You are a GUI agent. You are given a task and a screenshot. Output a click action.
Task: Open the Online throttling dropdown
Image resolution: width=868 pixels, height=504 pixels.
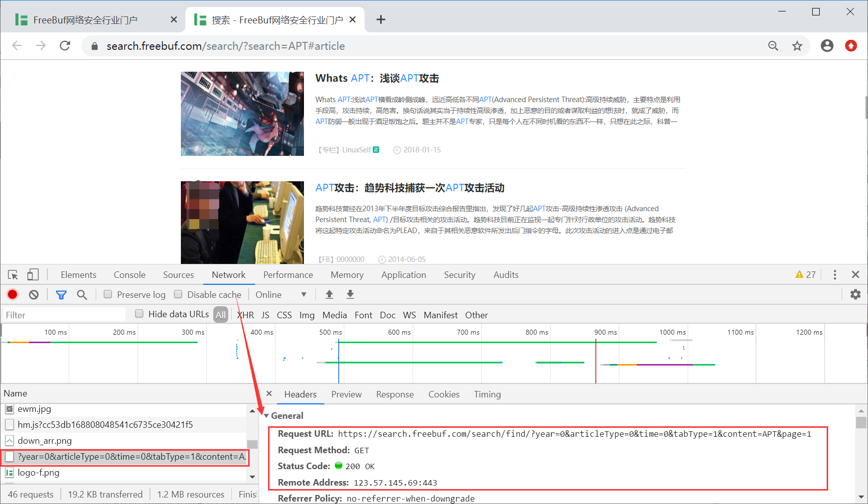click(281, 295)
